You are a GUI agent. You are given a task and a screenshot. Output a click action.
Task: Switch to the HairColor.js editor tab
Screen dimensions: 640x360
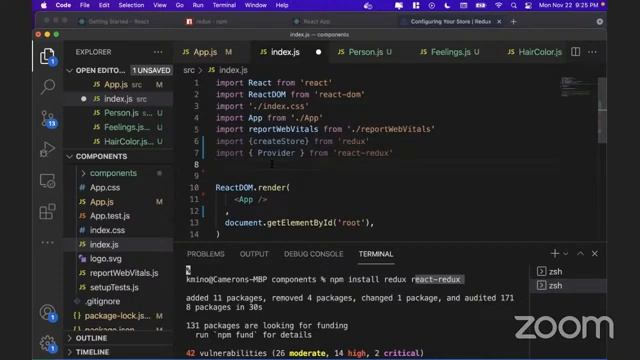coord(535,52)
